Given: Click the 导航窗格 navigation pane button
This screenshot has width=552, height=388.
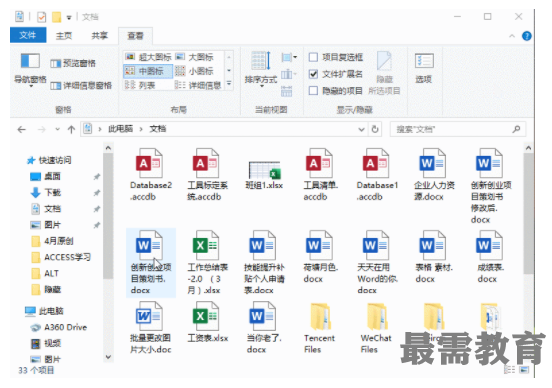Looking at the screenshot, I should (x=30, y=69).
